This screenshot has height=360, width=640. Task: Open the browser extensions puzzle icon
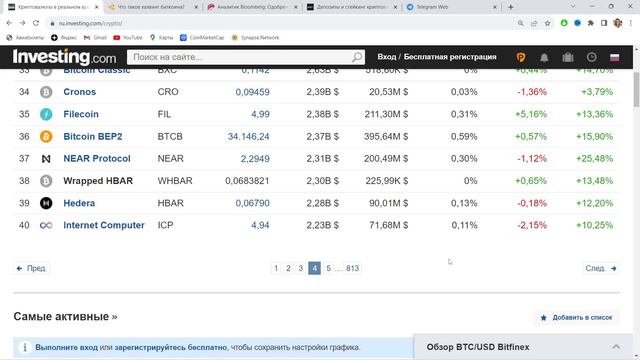click(591, 23)
